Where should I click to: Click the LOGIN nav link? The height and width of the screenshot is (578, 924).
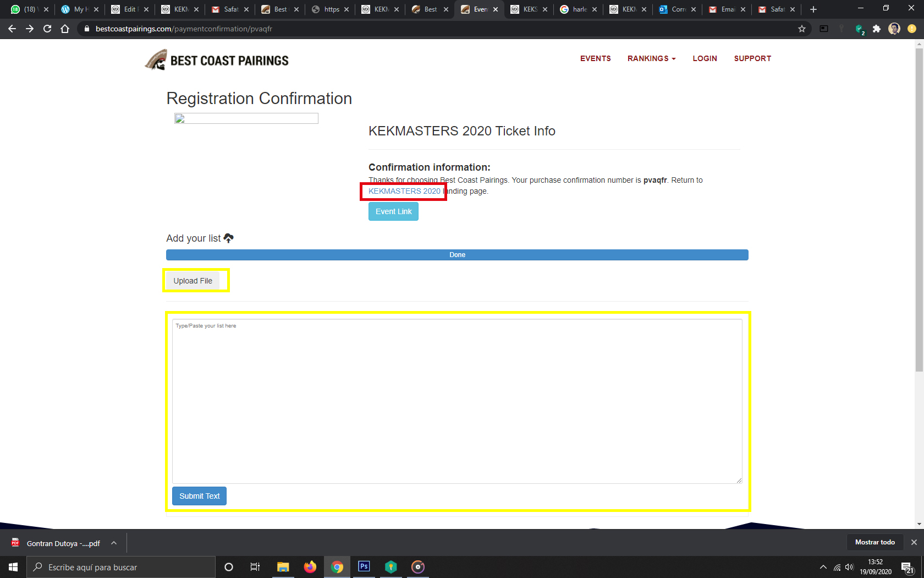[x=705, y=58]
